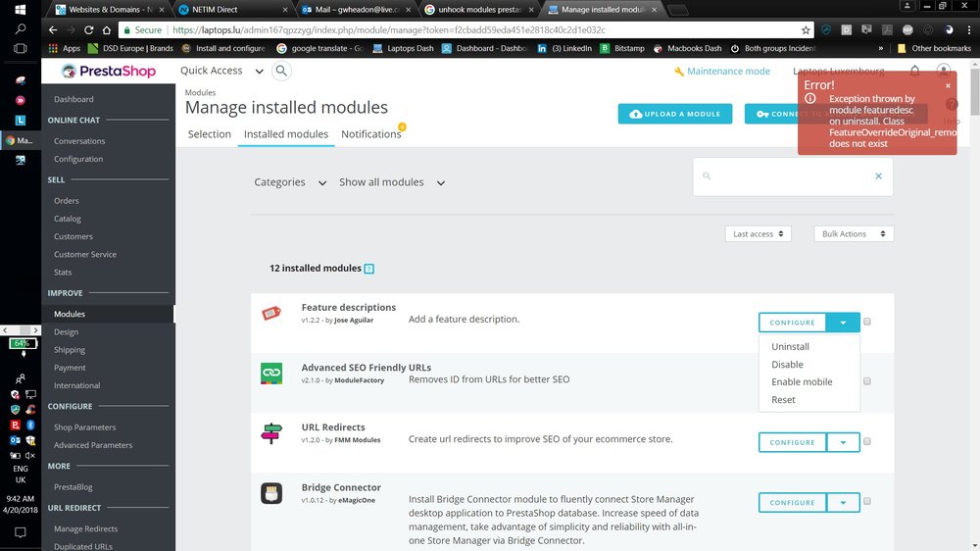Open the URL Redirects actions arrow

tap(843, 443)
